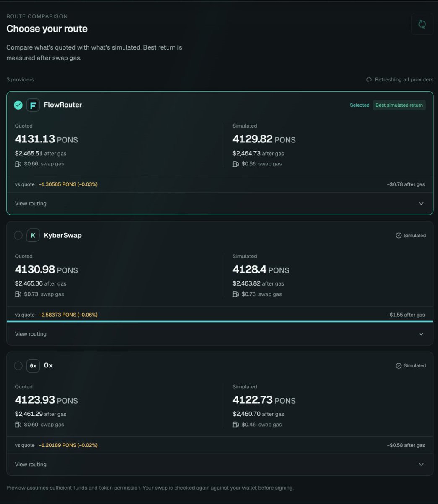Open View routing label for FlowRouter
The image size is (438, 504).
(31, 204)
